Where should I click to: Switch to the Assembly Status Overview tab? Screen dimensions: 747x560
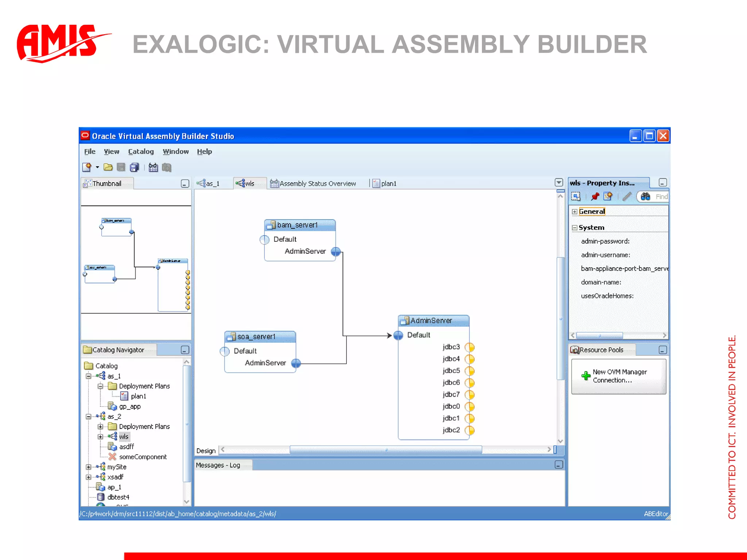[x=313, y=183]
